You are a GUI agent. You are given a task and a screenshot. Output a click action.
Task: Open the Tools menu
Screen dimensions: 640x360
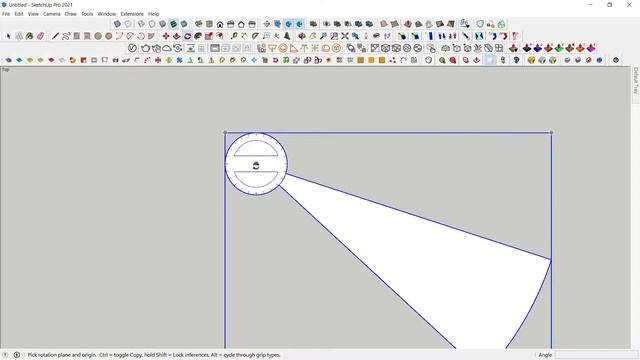pyautogui.click(x=87, y=14)
